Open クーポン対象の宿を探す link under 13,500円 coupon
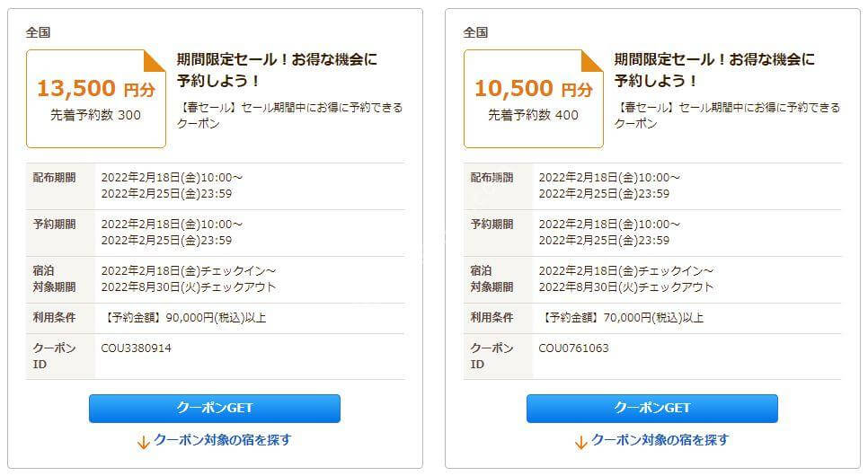Viewport: 868px width, 476px height. pyautogui.click(x=222, y=441)
